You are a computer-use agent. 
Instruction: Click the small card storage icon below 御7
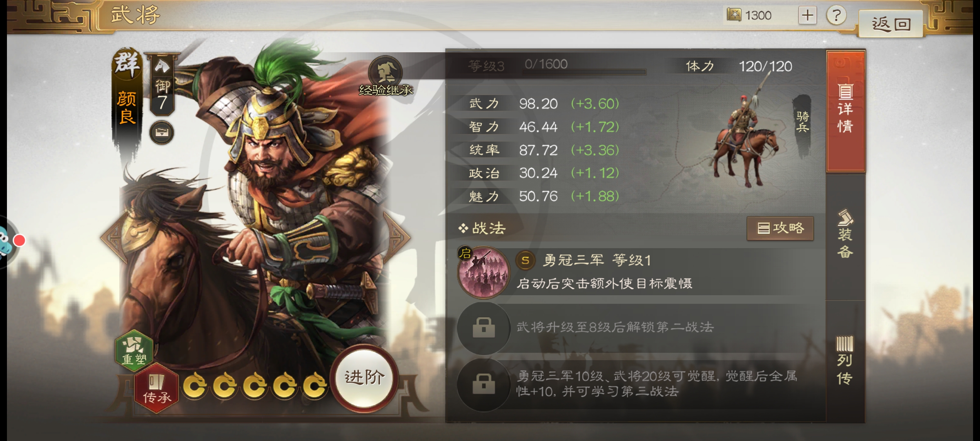(x=162, y=133)
